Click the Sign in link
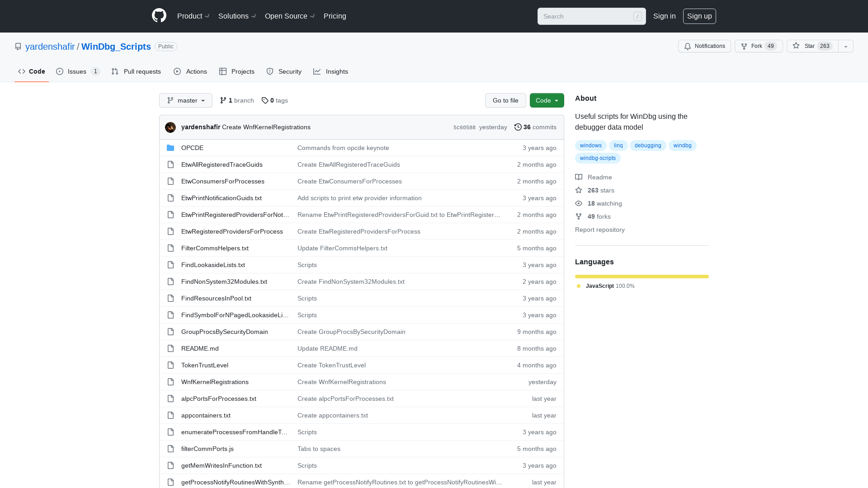868x488 pixels. click(665, 16)
